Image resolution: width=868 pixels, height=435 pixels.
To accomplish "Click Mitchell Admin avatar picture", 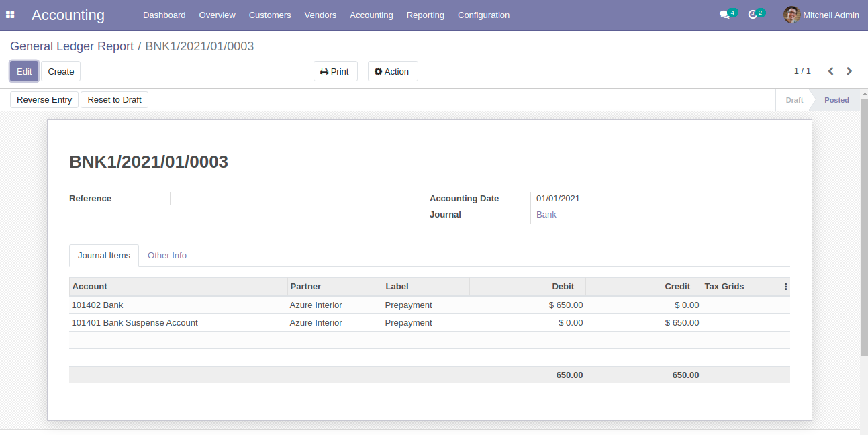I will pyautogui.click(x=792, y=15).
